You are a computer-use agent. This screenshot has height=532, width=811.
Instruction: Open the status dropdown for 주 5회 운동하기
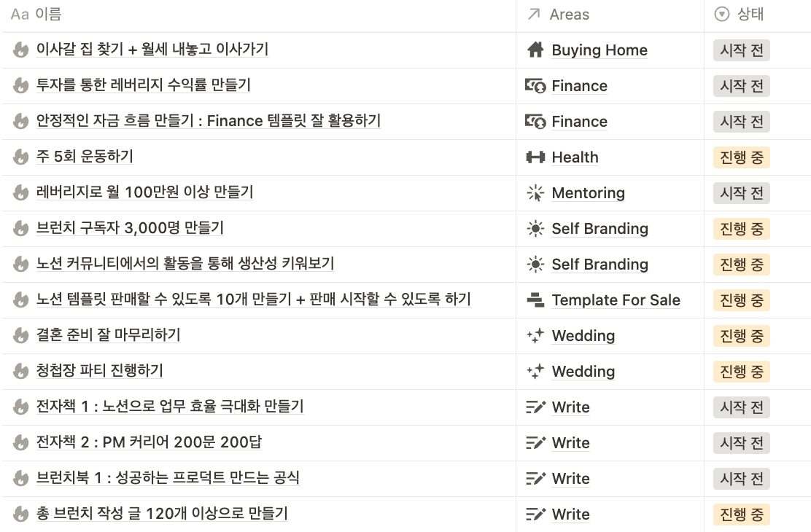click(740, 157)
